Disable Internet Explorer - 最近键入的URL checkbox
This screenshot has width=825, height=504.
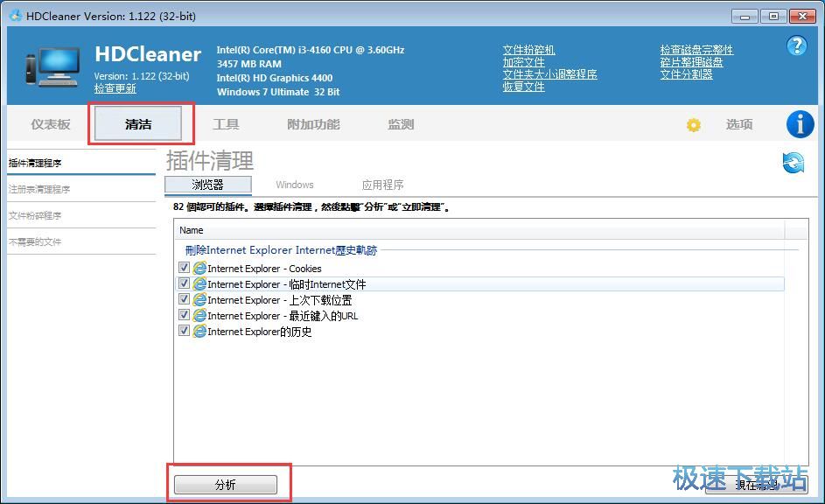(184, 316)
